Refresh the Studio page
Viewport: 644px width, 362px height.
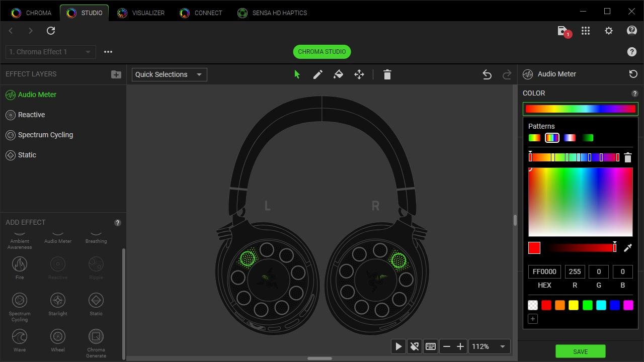click(x=51, y=31)
